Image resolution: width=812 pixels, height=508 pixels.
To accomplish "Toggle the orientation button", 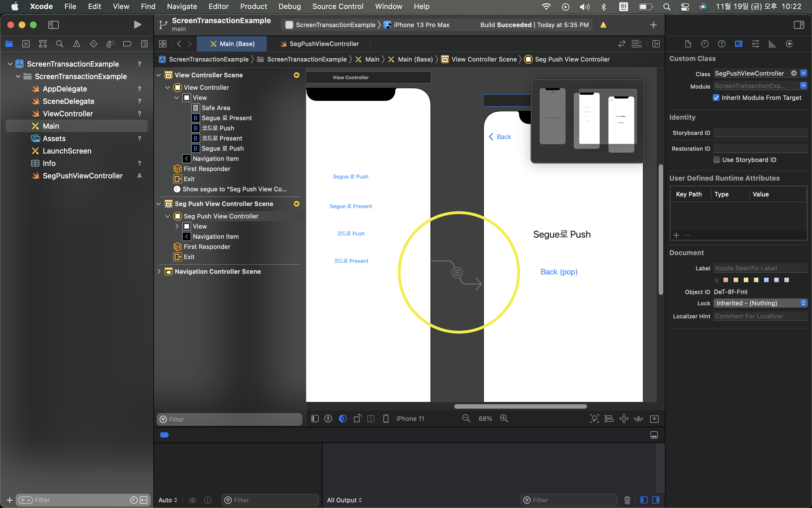I will pos(357,419).
